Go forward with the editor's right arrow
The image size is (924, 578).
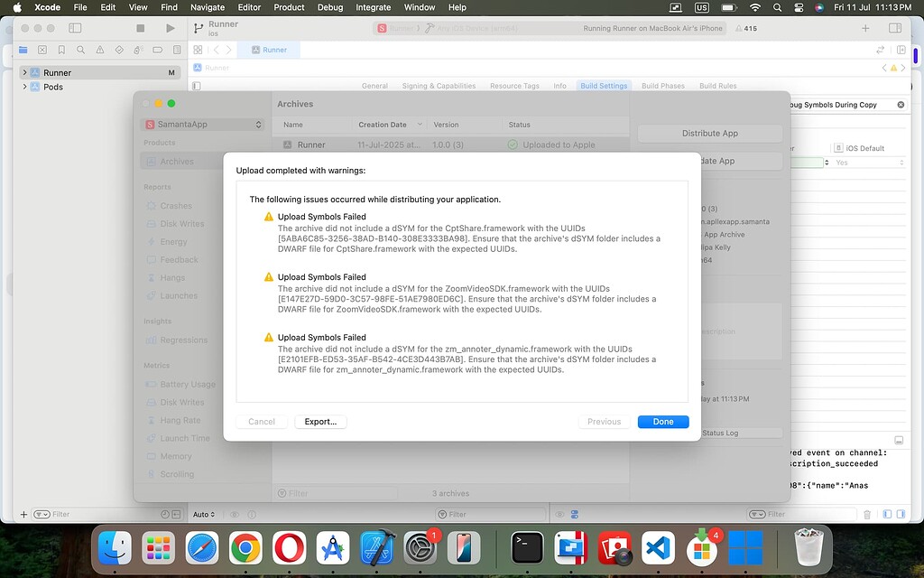[228, 51]
